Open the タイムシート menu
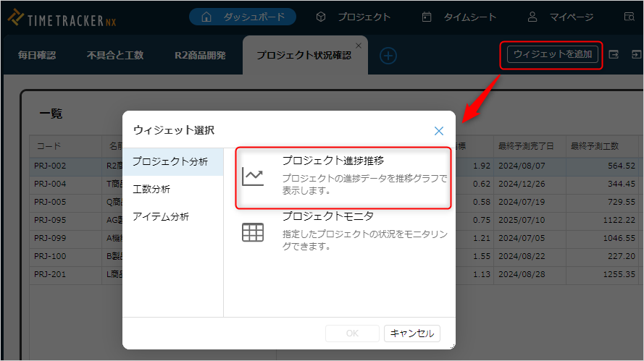 pyautogui.click(x=459, y=17)
